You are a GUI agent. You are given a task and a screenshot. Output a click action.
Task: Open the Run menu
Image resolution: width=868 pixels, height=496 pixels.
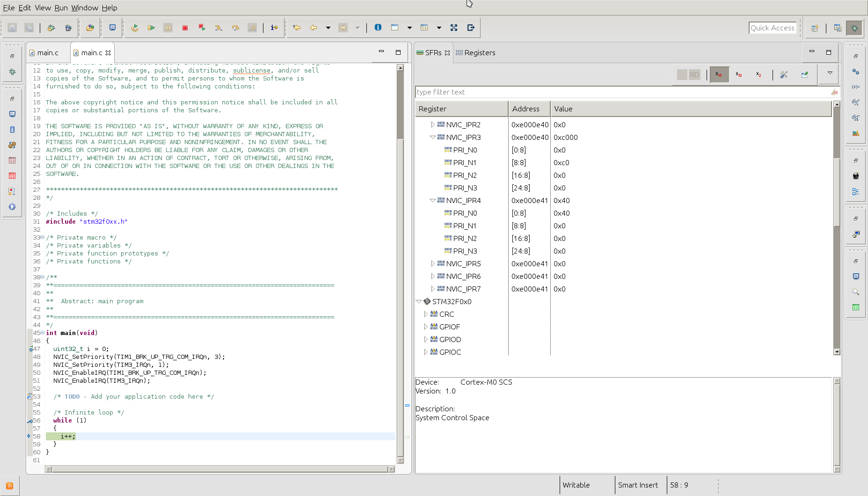point(61,8)
